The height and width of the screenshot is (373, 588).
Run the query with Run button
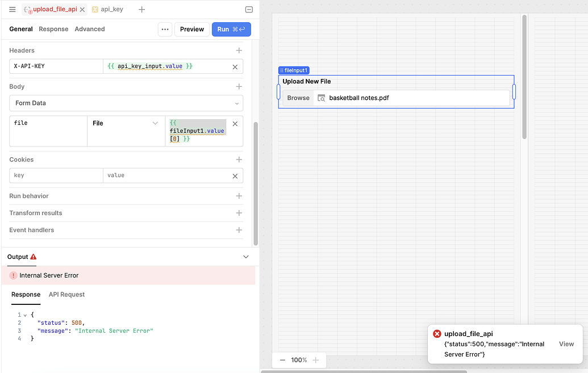pyautogui.click(x=231, y=30)
